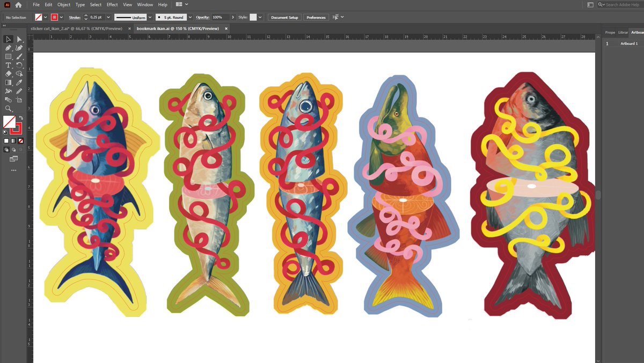Open the Effect menu

point(112,4)
